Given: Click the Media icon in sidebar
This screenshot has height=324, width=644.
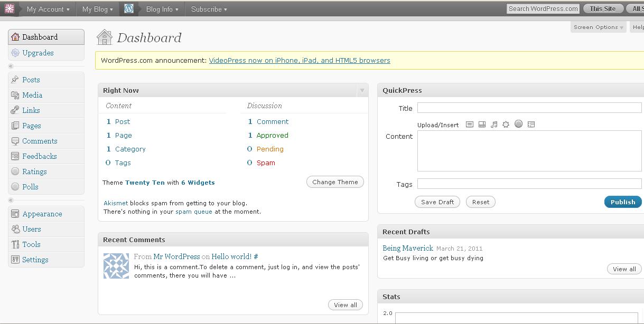Looking at the screenshot, I should click(15, 95).
